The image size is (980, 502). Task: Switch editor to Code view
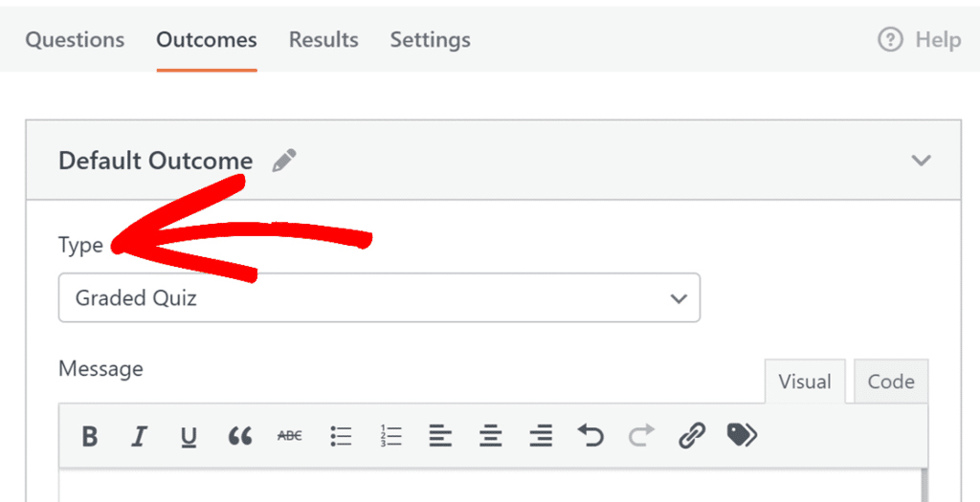point(891,382)
